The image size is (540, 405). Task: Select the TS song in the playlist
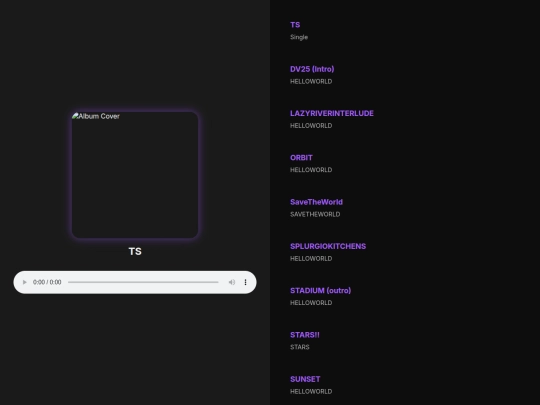coord(295,25)
